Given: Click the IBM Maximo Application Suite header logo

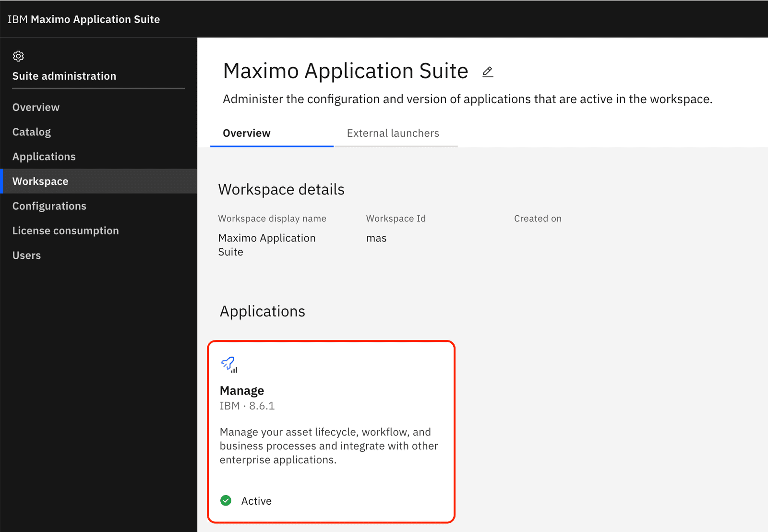Looking at the screenshot, I should tap(84, 19).
